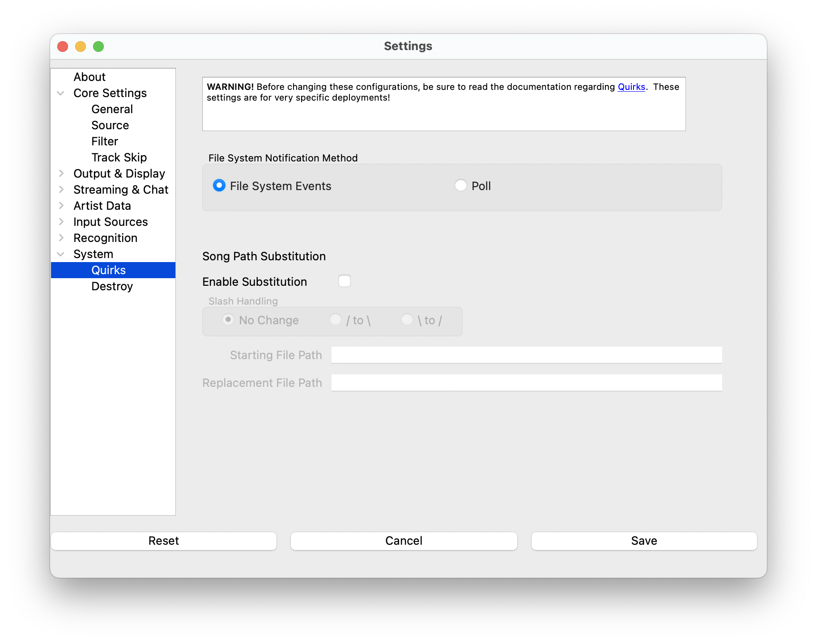Open the Destroy settings page

112,286
